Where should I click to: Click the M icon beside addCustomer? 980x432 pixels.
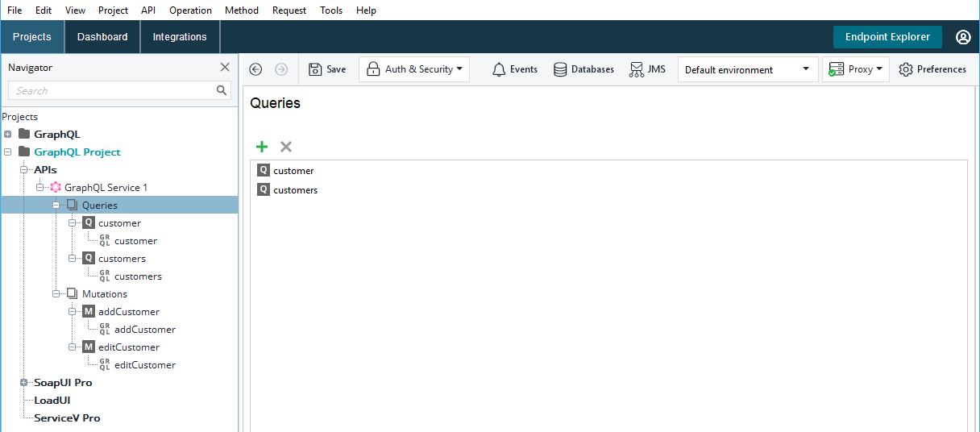click(x=89, y=312)
